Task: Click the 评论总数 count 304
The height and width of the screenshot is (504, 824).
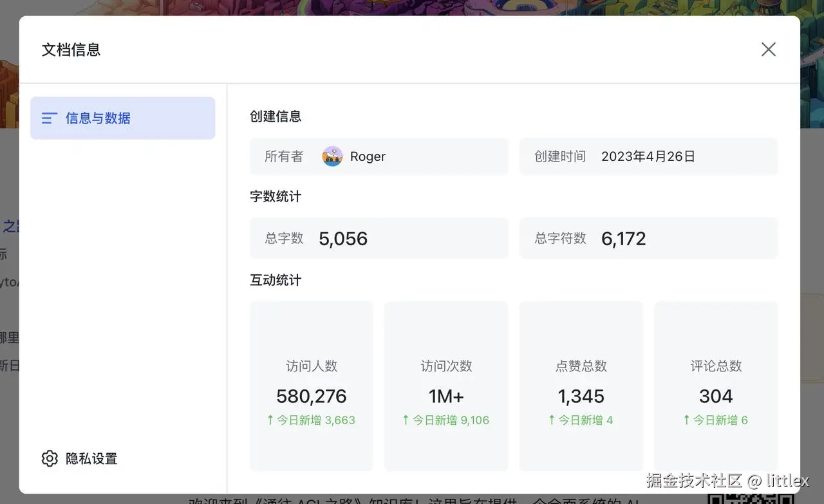Action: click(716, 396)
